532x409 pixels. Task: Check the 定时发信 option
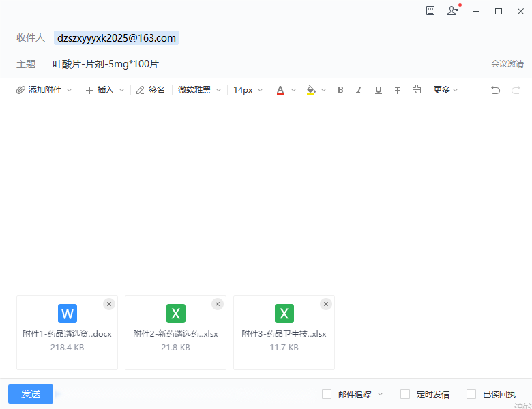pyautogui.click(x=405, y=394)
